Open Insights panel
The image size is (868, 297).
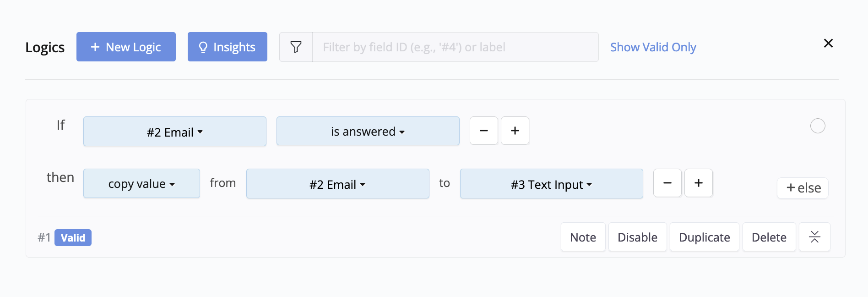click(x=227, y=47)
